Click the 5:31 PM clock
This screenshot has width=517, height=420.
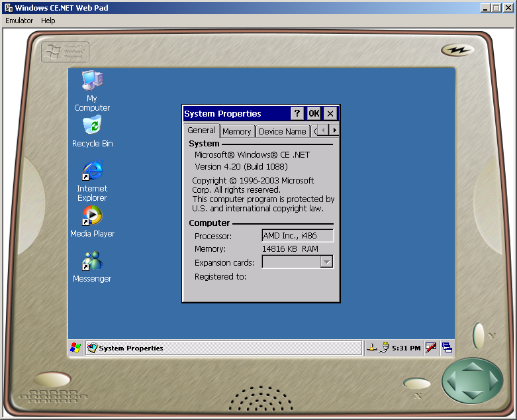pyautogui.click(x=406, y=348)
